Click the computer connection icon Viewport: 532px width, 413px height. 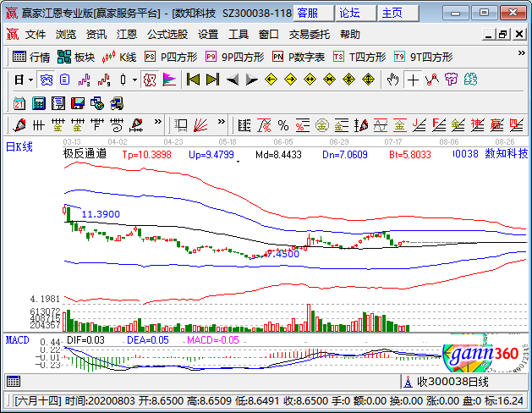tap(117, 103)
